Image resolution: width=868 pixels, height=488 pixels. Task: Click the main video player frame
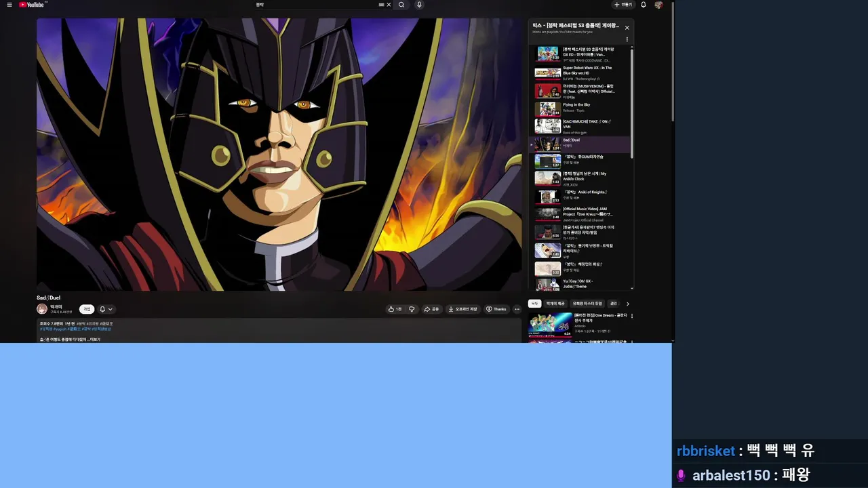(x=279, y=155)
